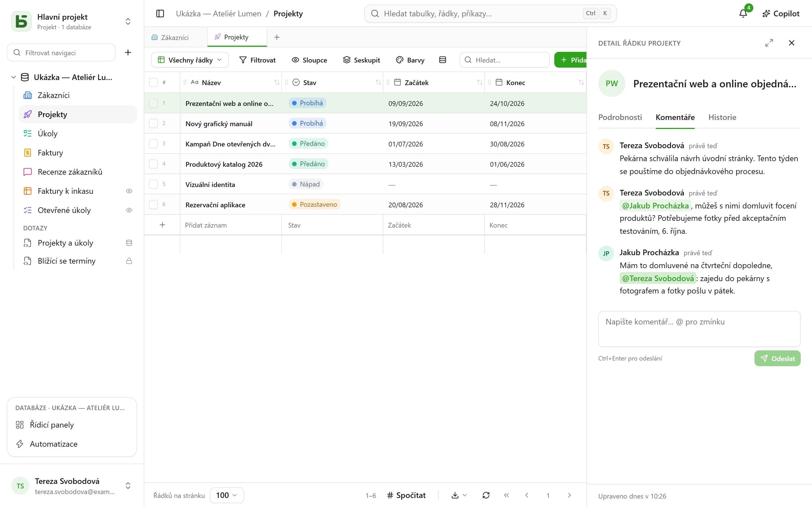Toggle visibility eye for Faktury k inkasu
The width and height of the screenshot is (812, 507).
(x=129, y=191)
